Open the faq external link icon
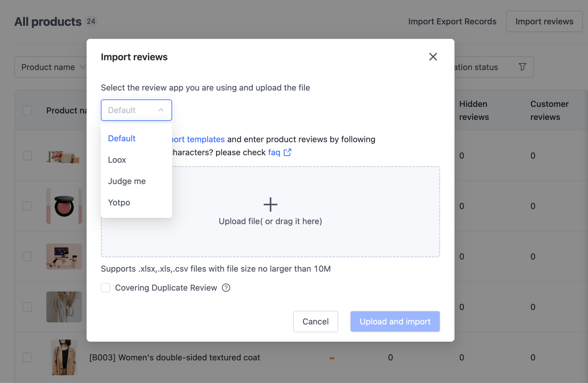The height and width of the screenshot is (383, 588). (287, 152)
